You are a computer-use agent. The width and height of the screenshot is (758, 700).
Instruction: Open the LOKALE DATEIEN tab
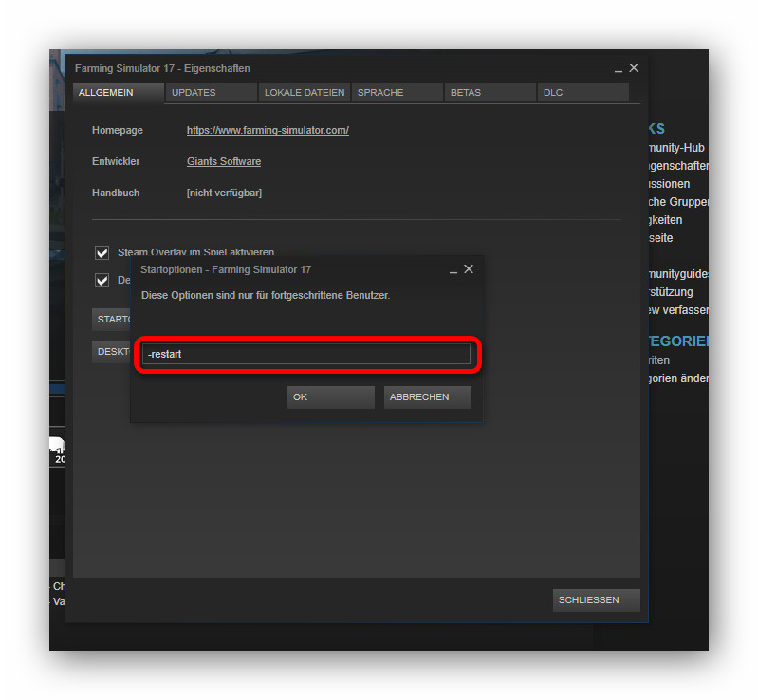pos(304,93)
